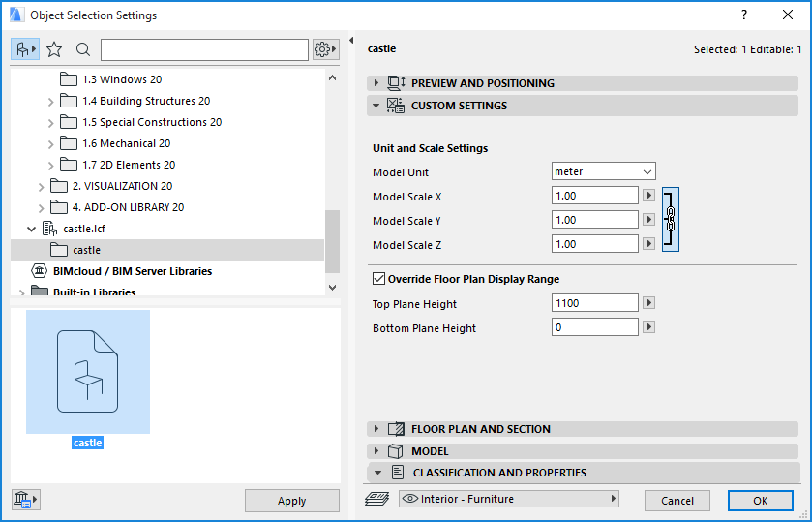Click the Apply button

291,501
